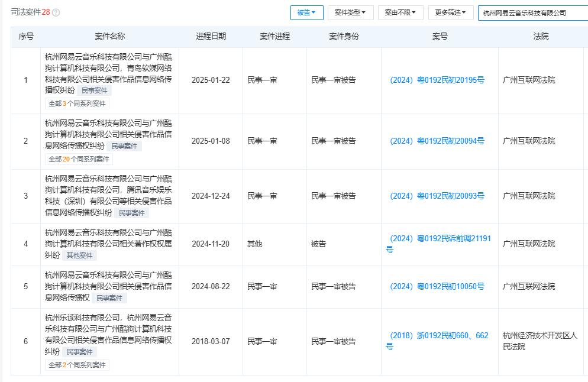
Task: Open case (2024)粤0192民诉前调21191号
Action: tap(438, 244)
